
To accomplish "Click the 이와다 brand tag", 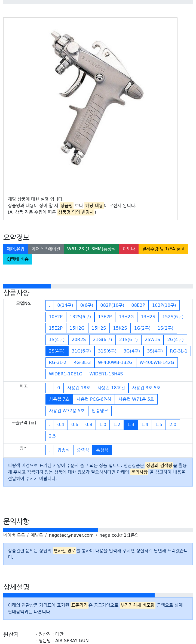I will click(129, 249).
